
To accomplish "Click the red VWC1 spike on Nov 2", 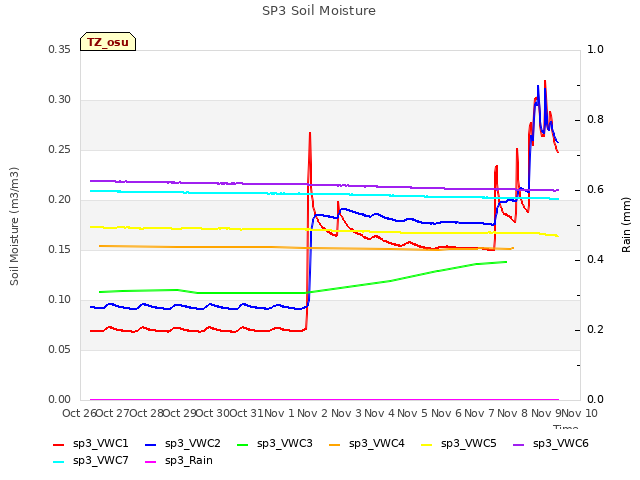I will [x=310, y=133].
